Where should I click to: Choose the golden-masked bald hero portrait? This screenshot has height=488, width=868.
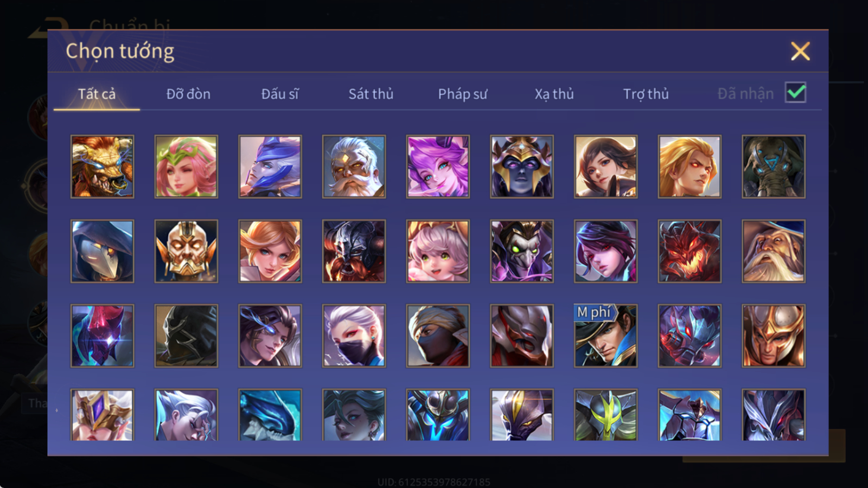tap(186, 251)
